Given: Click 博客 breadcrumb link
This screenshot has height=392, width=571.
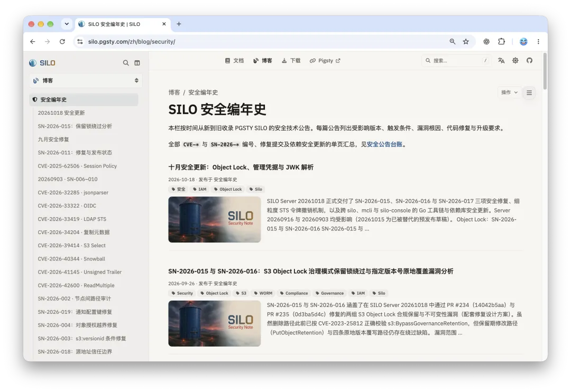Looking at the screenshot, I should click(x=174, y=92).
